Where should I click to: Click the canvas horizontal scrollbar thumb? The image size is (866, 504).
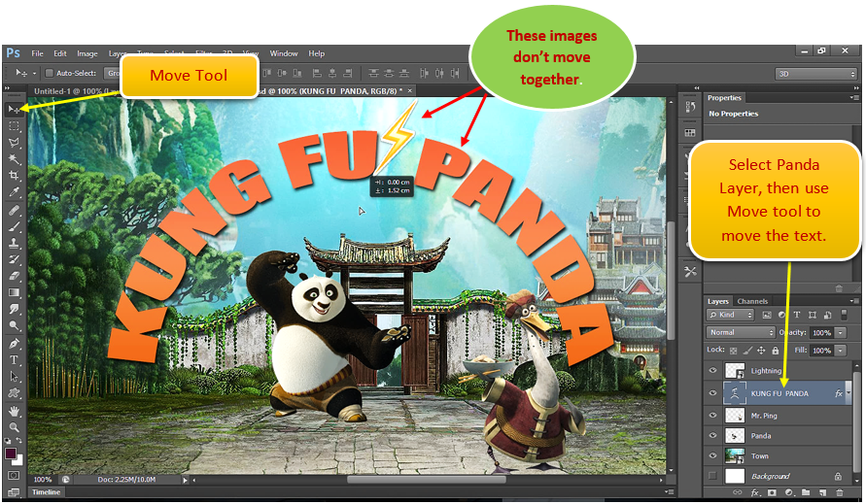pos(426,480)
